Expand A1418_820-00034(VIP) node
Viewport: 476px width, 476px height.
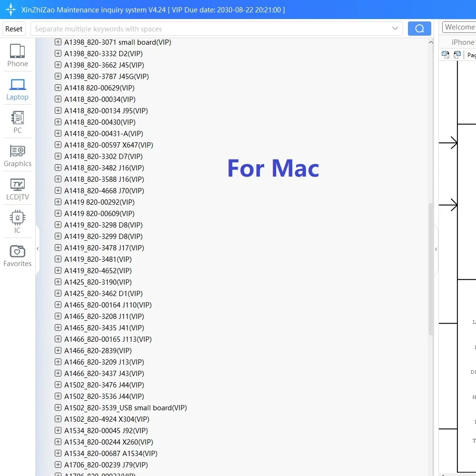pyautogui.click(x=58, y=99)
